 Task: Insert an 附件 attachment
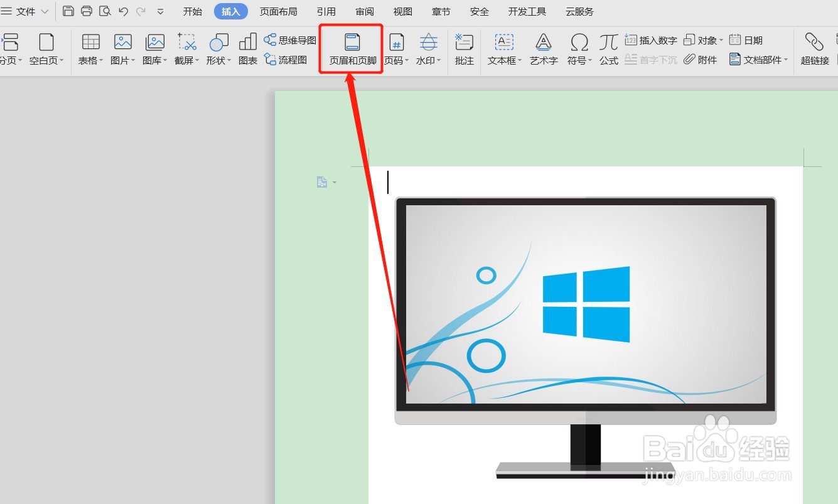(701, 60)
